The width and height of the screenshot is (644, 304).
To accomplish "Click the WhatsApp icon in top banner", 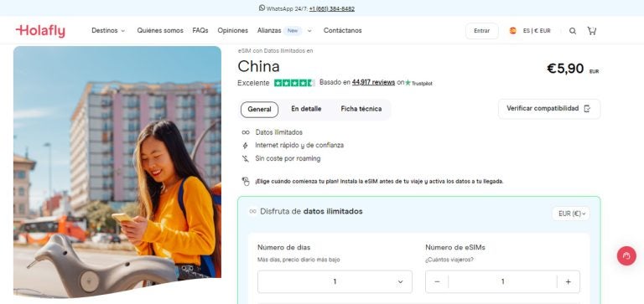I will 262,8.
